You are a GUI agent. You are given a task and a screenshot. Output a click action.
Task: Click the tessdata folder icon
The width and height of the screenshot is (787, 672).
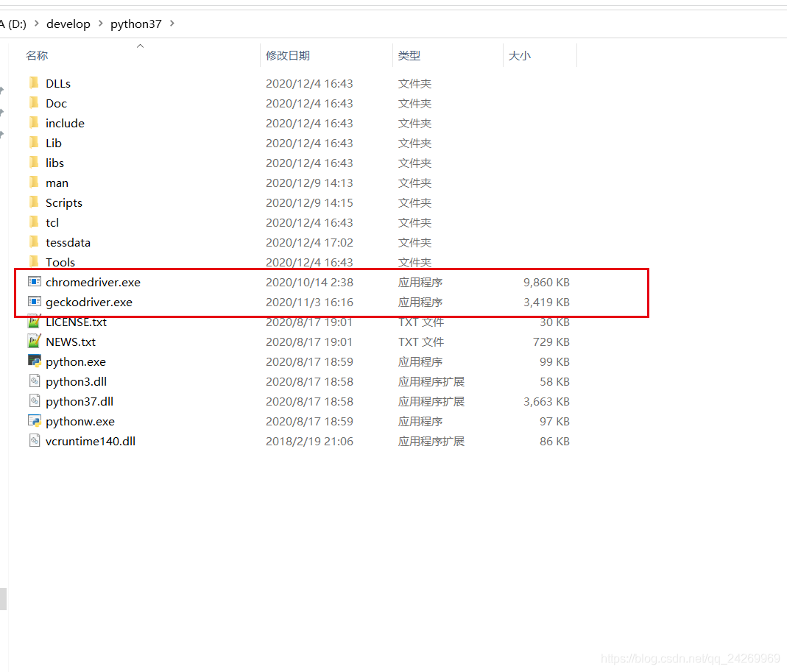(35, 242)
